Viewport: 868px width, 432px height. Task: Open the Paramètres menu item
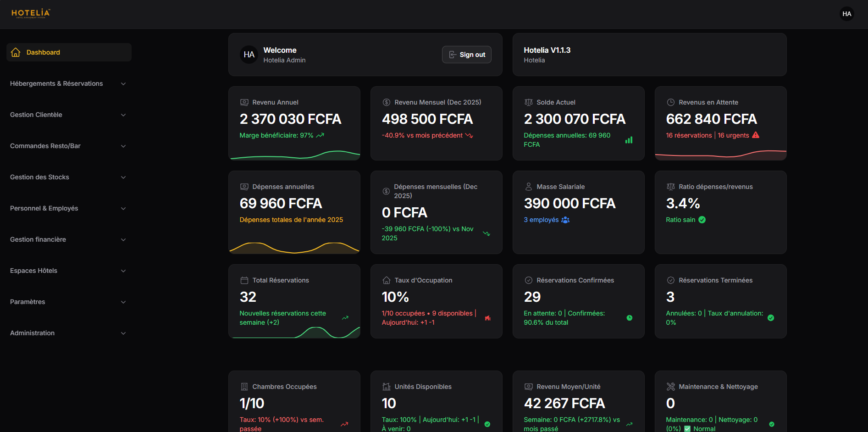point(28,302)
